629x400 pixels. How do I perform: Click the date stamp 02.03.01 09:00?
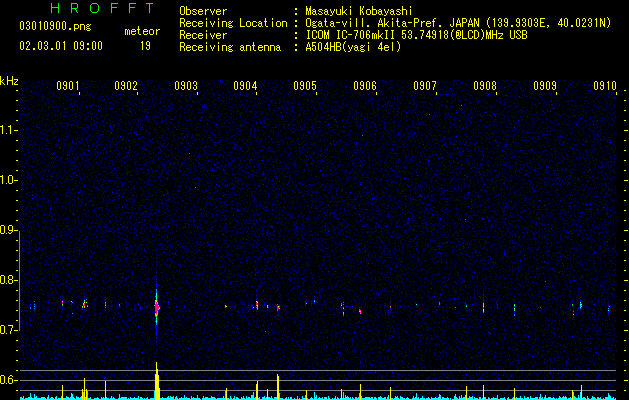tap(61, 46)
